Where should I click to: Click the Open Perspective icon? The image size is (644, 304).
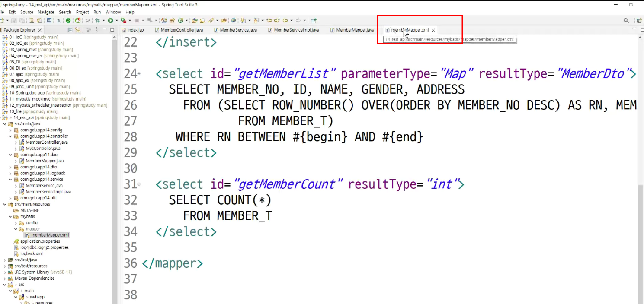pos(639,20)
